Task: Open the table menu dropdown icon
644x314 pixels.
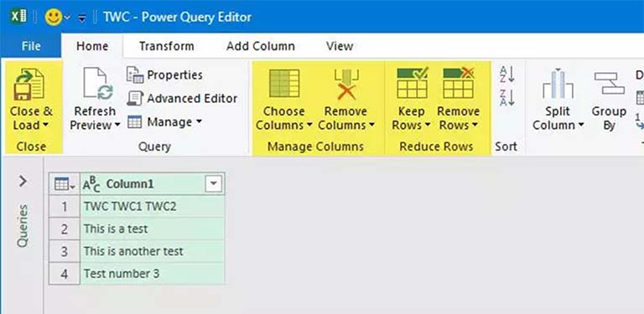Action: (65, 185)
